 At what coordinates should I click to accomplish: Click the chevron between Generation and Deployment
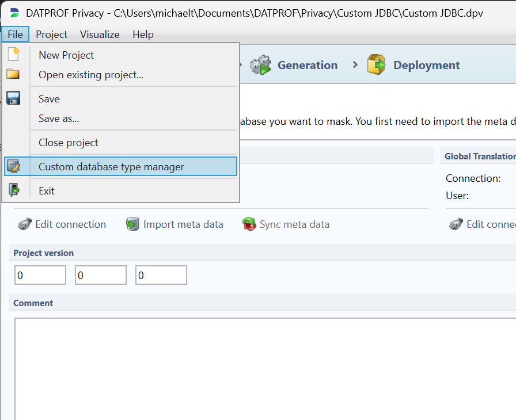coord(355,65)
